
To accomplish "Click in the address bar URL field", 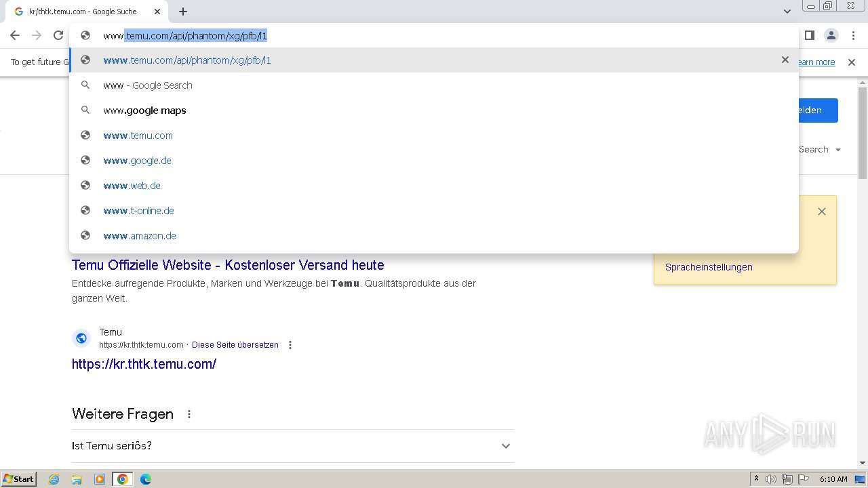I will [434, 35].
